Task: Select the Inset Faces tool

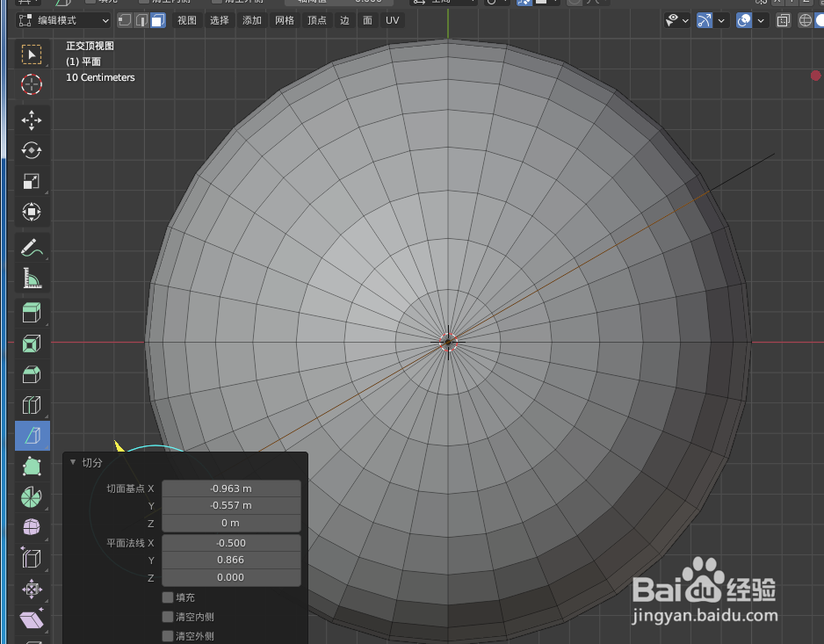Action: pos(32,344)
